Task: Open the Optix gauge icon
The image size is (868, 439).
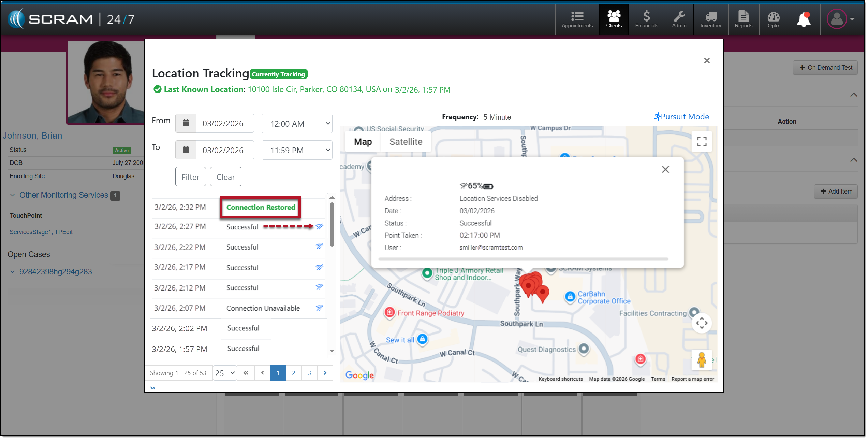Action: [774, 19]
